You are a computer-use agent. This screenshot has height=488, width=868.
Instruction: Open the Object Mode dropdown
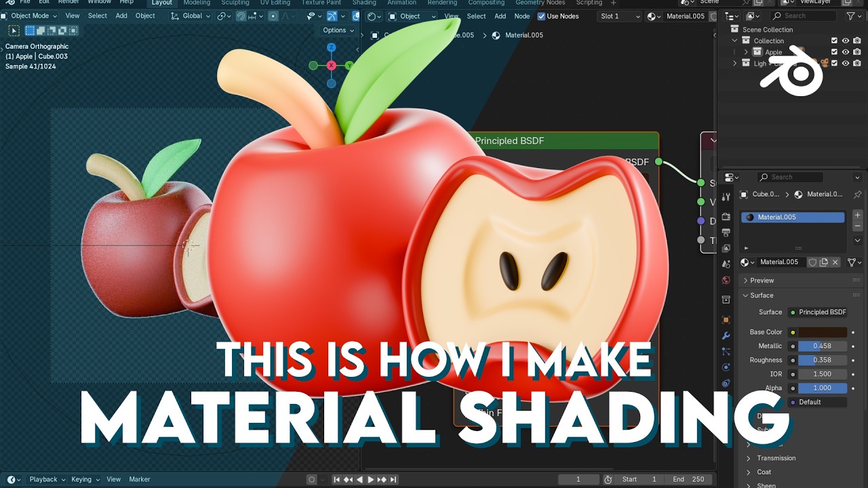28,16
